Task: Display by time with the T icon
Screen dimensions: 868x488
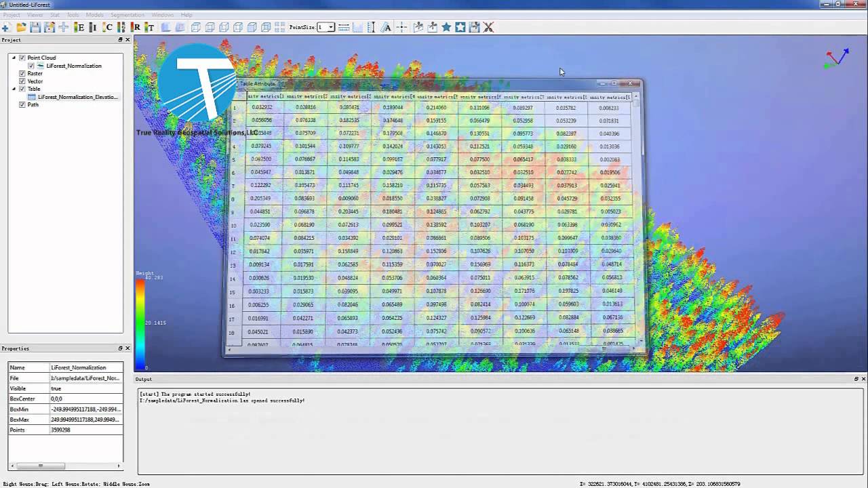Action: coord(149,27)
